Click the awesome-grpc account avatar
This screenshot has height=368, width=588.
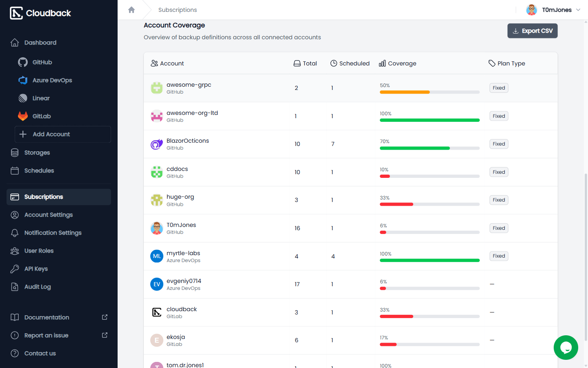pyautogui.click(x=157, y=88)
